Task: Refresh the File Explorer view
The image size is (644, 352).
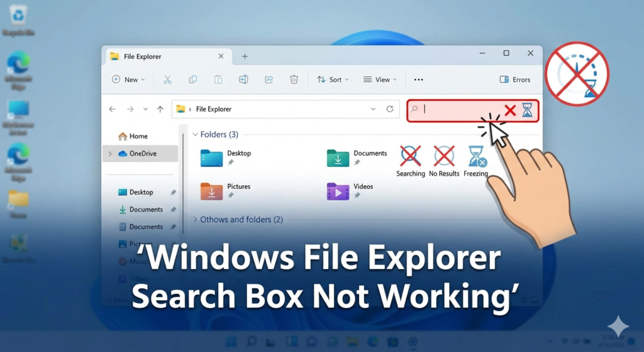Action: 390,108
